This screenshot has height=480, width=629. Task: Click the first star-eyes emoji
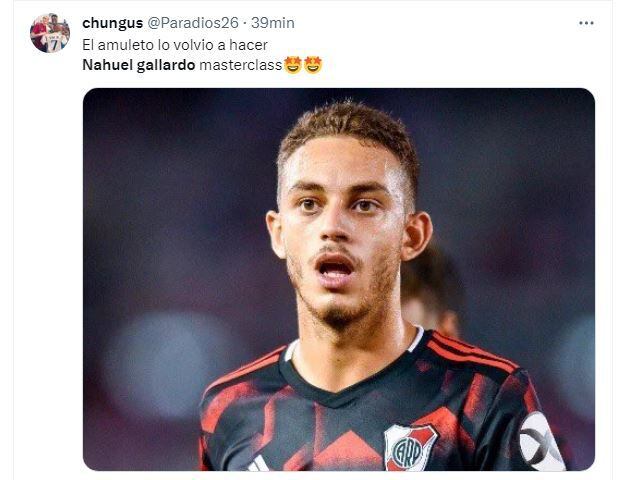tap(292, 65)
